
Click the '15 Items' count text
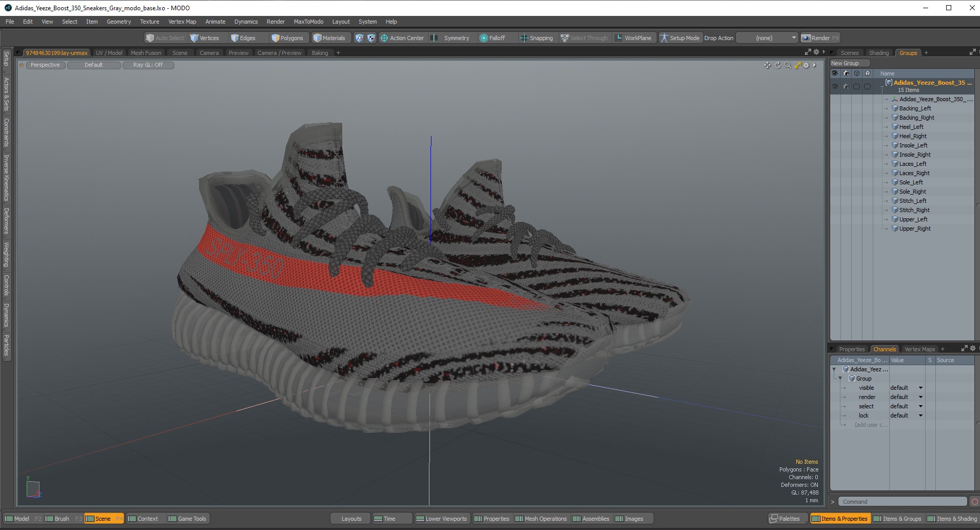(908, 90)
